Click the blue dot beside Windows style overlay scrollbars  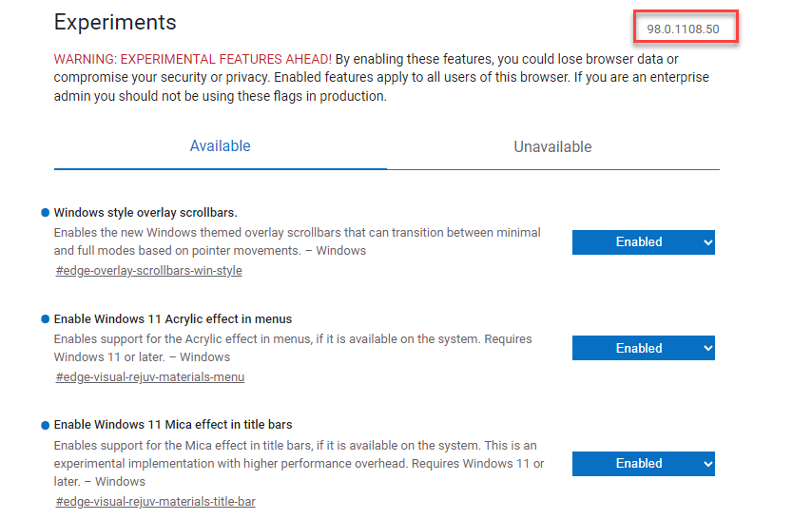45,212
